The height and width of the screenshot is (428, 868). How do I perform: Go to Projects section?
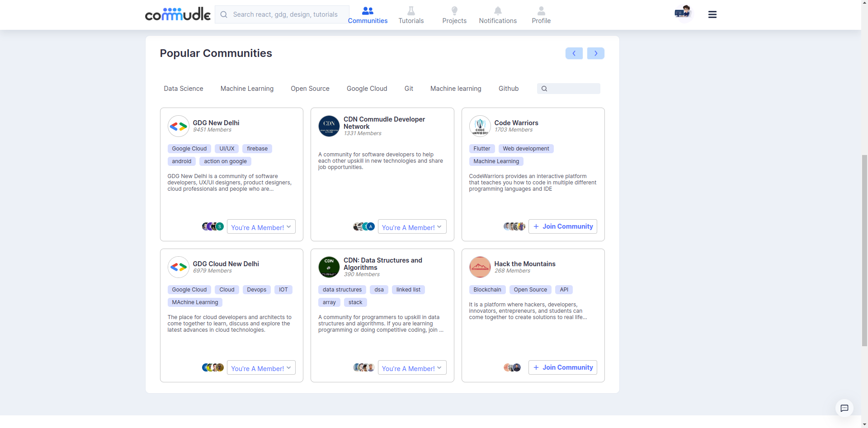(454, 15)
